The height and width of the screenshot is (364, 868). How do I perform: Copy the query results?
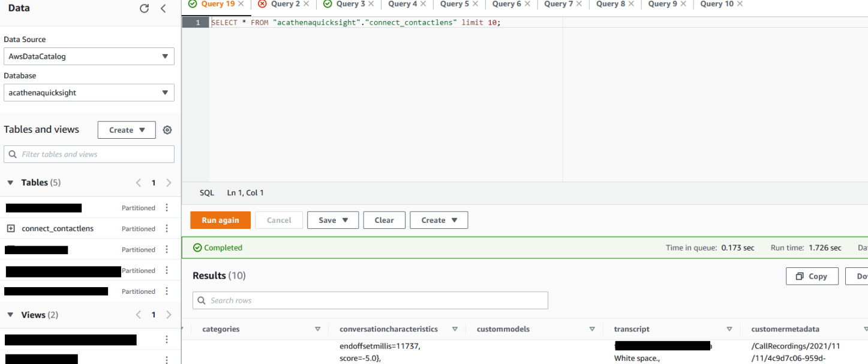click(x=812, y=276)
